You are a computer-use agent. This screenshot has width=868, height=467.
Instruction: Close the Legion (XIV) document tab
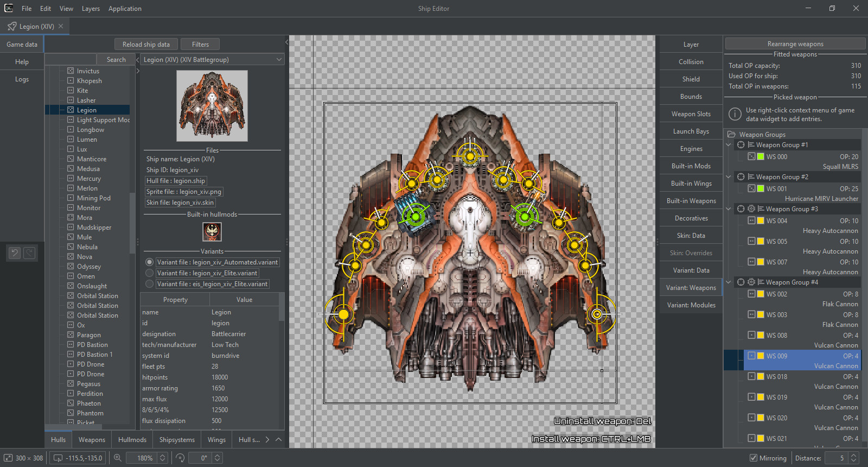pyautogui.click(x=61, y=26)
